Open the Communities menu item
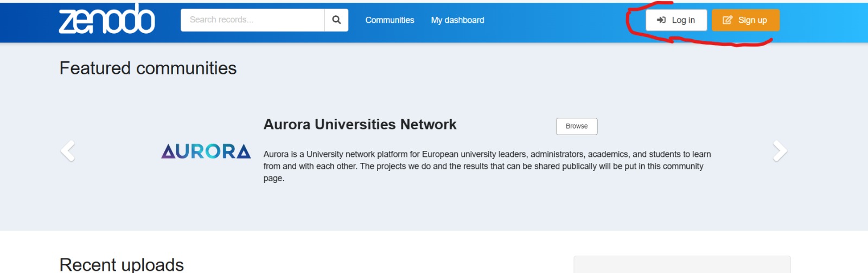Viewport: 868px width, 273px height. 390,20
